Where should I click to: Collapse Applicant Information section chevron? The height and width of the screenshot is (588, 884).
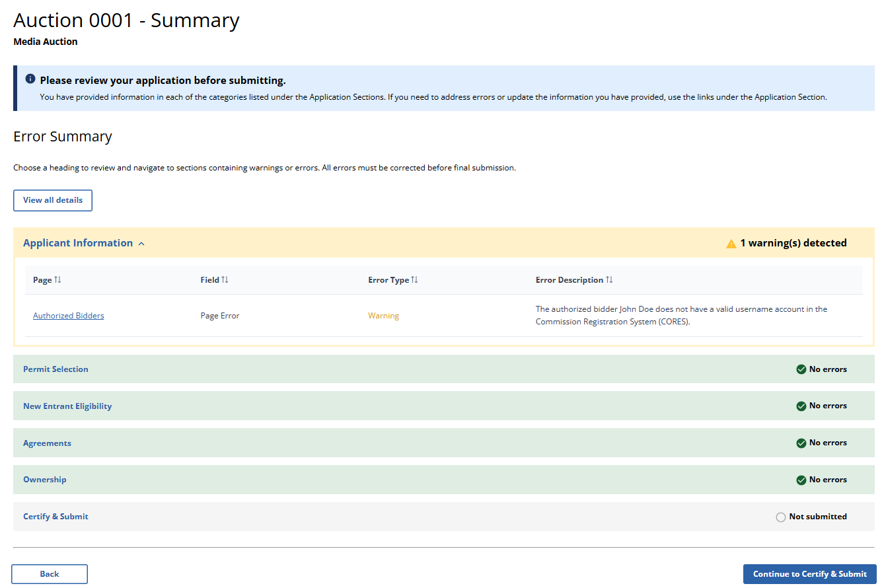[x=141, y=244]
